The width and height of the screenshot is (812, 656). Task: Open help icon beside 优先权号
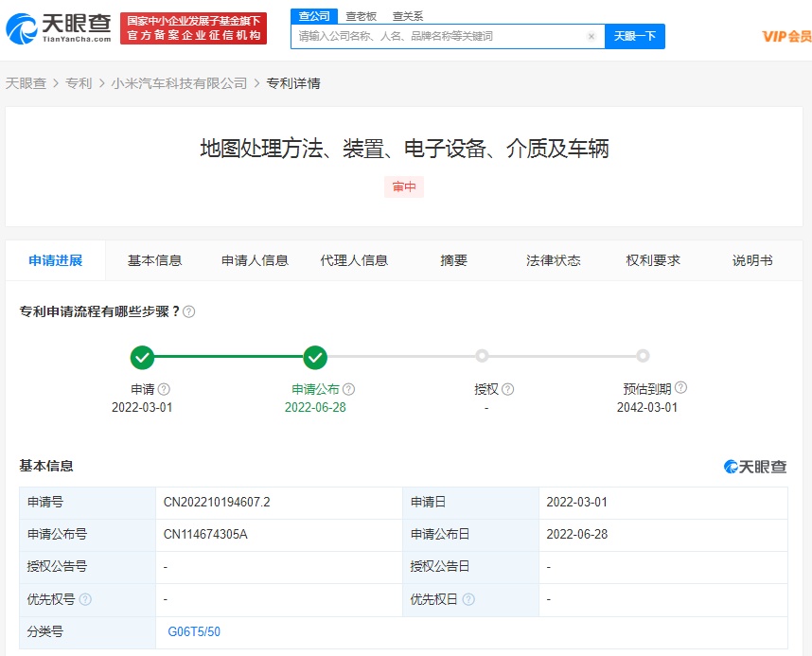click(85, 599)
